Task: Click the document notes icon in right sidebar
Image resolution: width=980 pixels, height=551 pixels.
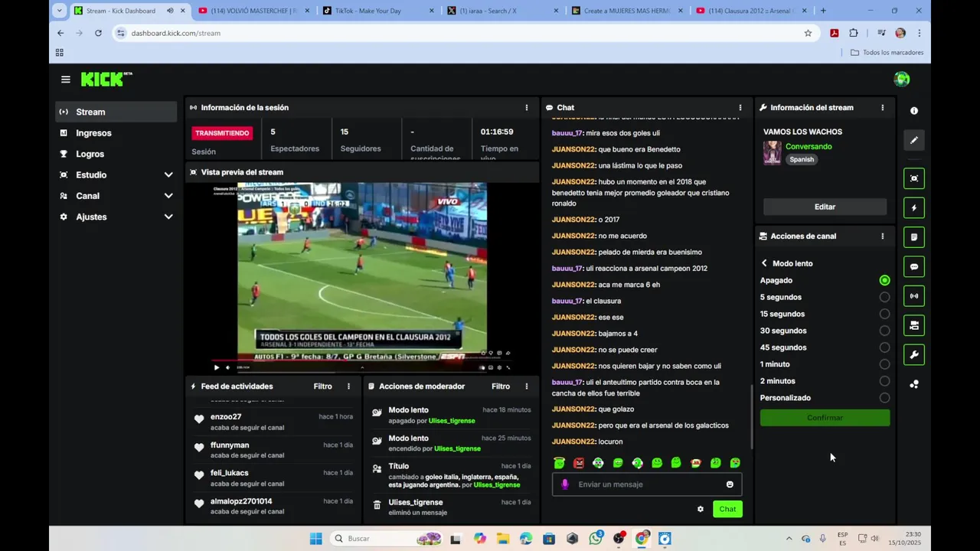Action: (914, 237)
